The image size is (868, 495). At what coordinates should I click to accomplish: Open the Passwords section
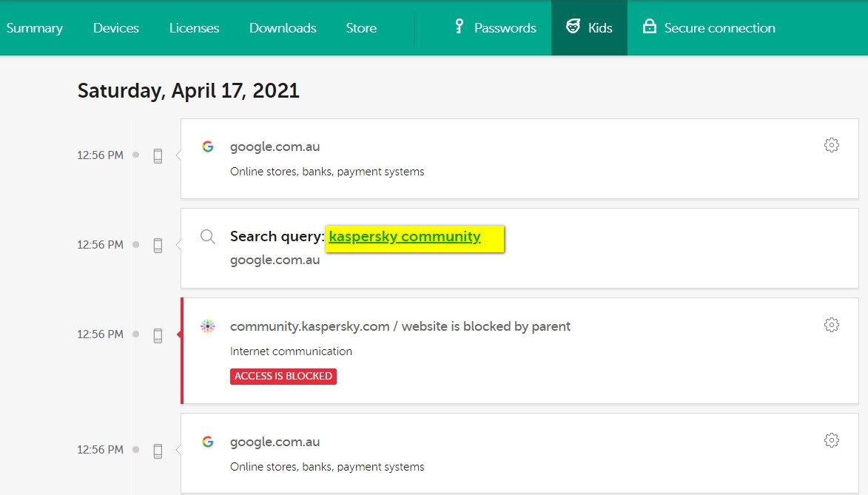pyautogui.click(x=494, y=28)
